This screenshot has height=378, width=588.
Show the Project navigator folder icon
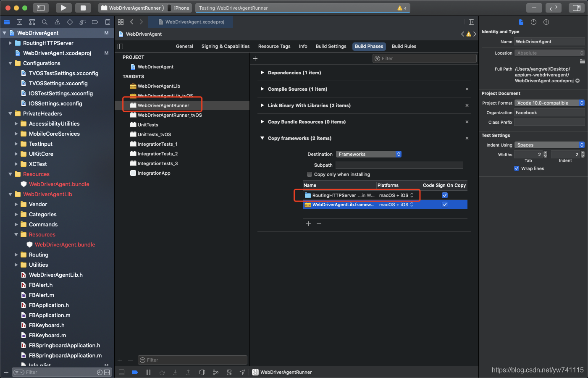tap(7, 22)
